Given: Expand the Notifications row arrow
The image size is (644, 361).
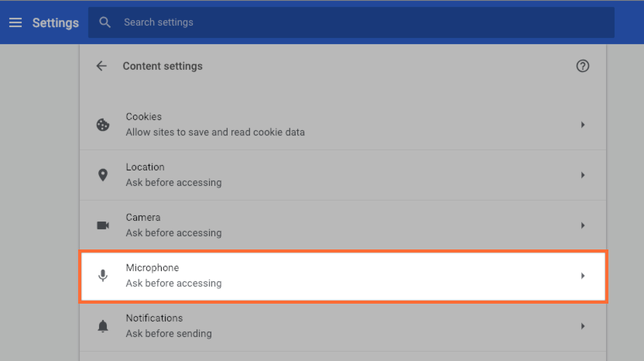Looking at the screenshot, I should point(583,326).
